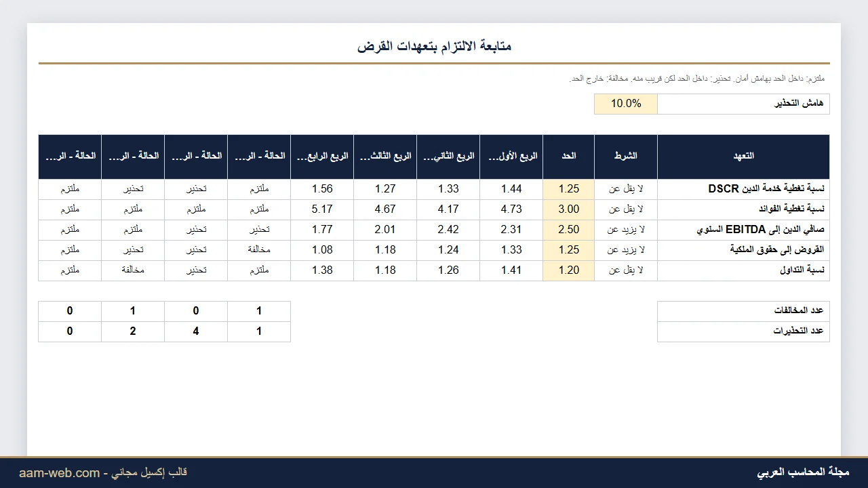Click loans-to-equity value 1.24
The width and height of the screenshot is (868, 488).
coord(448,250)
